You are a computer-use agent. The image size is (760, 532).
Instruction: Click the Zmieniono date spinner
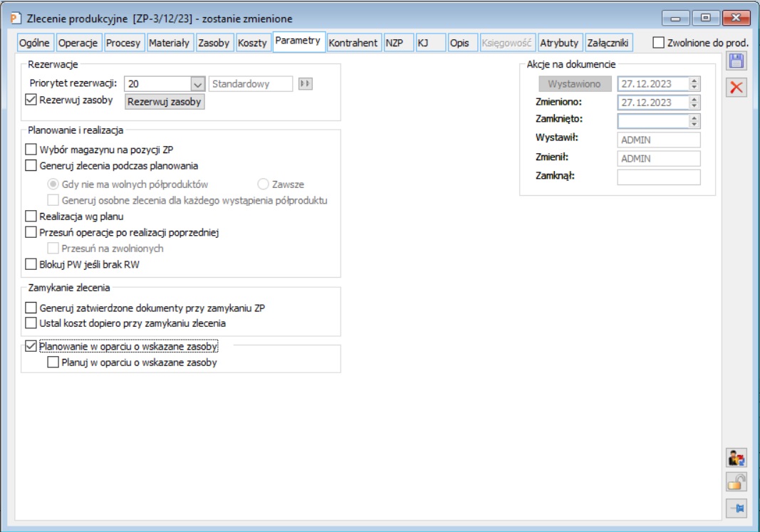point(694,103)
